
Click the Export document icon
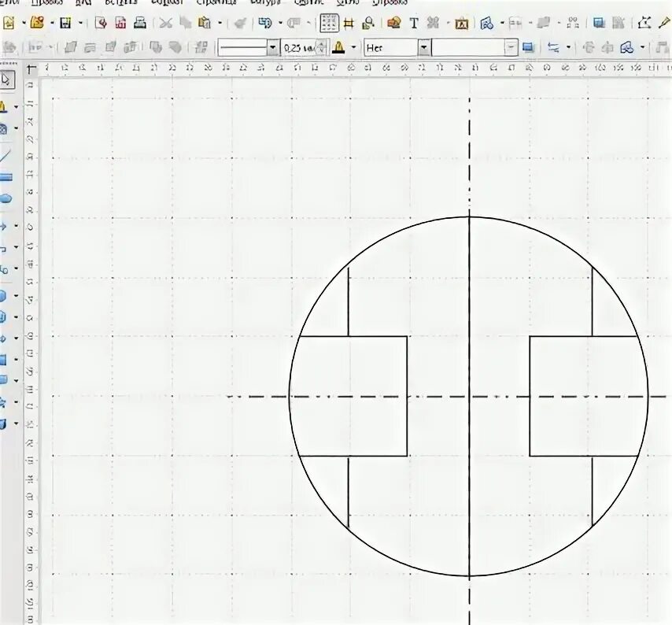click(x=102, y=23)
